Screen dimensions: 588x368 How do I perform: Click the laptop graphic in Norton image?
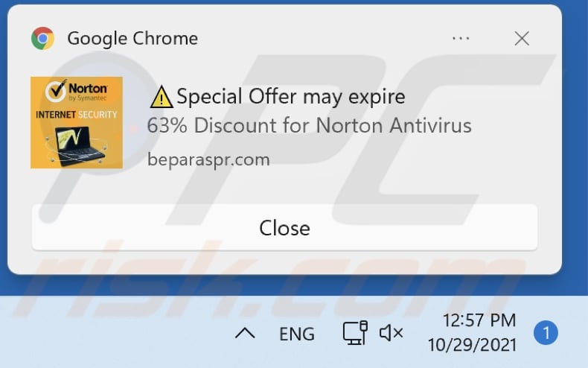point(79,146)
